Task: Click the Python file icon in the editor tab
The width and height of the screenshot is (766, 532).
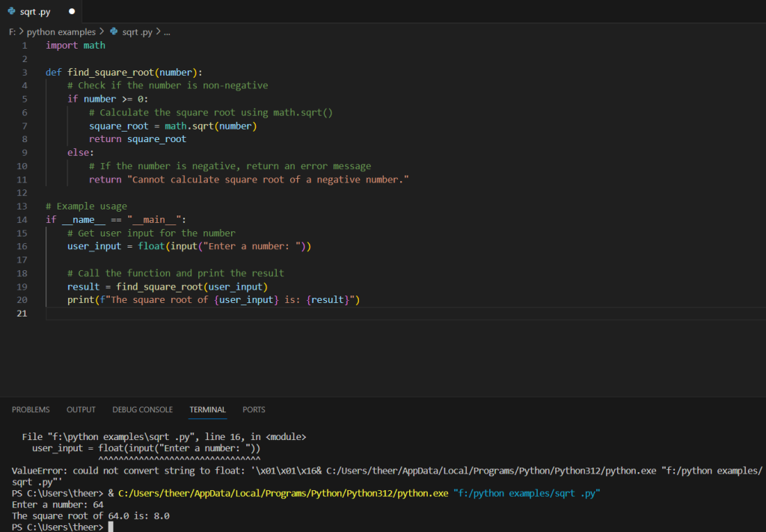Action: pyautogui.click(x=11, y=11)
